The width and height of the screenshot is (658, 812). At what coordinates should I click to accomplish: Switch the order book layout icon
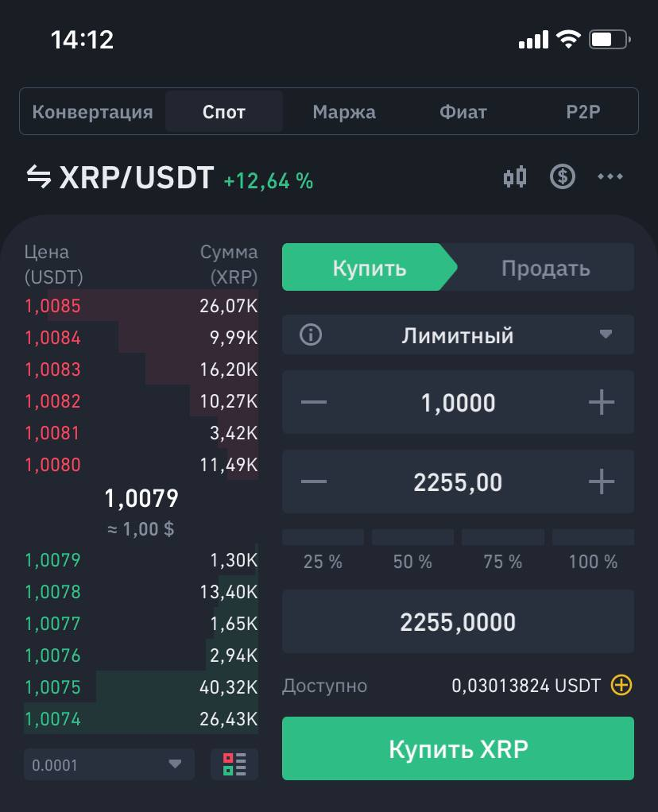point(234,764)
